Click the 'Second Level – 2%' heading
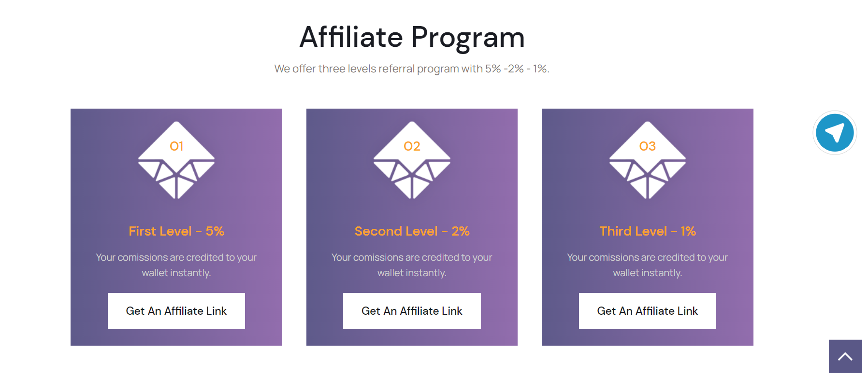 (412, 231)
